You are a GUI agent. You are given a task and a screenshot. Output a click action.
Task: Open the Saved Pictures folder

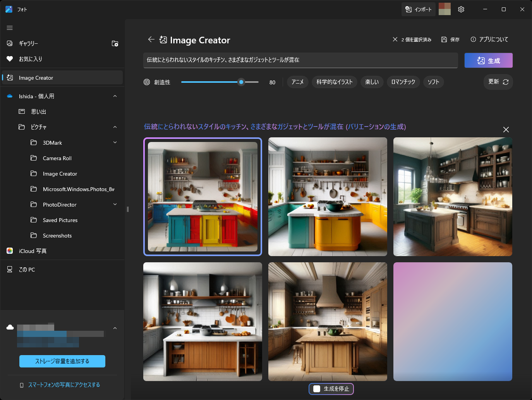(62, 220)
